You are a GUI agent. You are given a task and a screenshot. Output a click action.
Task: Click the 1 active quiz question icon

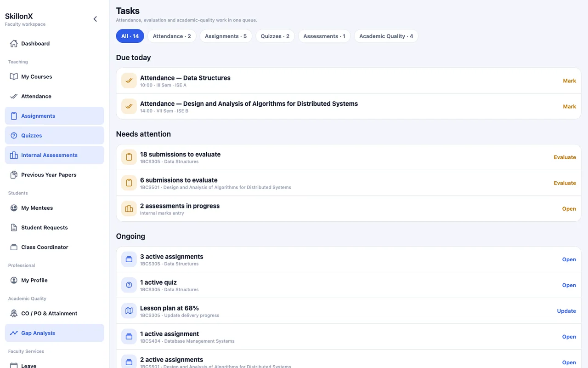pos(129,285)
